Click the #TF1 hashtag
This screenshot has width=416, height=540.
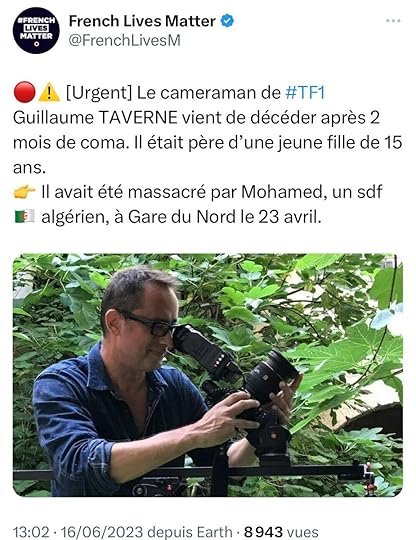coord(305,93)
